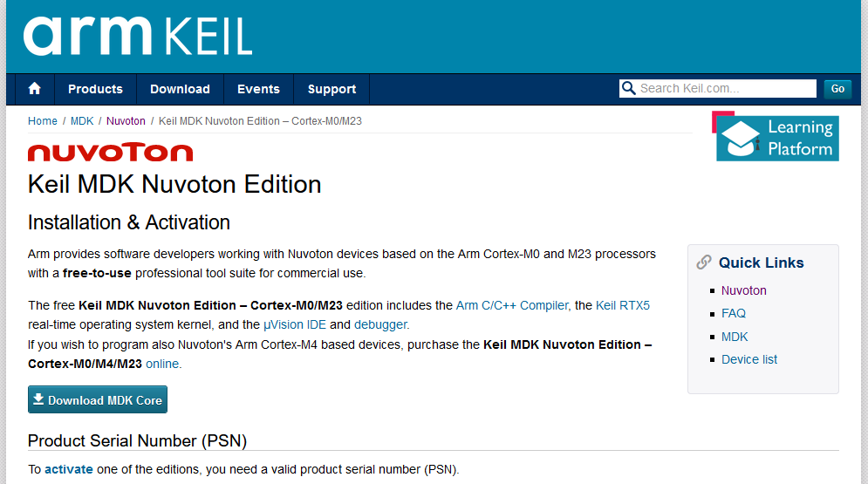This screenshot has width=868, height=484.
Task: Open the µVision IDE link
Action: point(295,324)
